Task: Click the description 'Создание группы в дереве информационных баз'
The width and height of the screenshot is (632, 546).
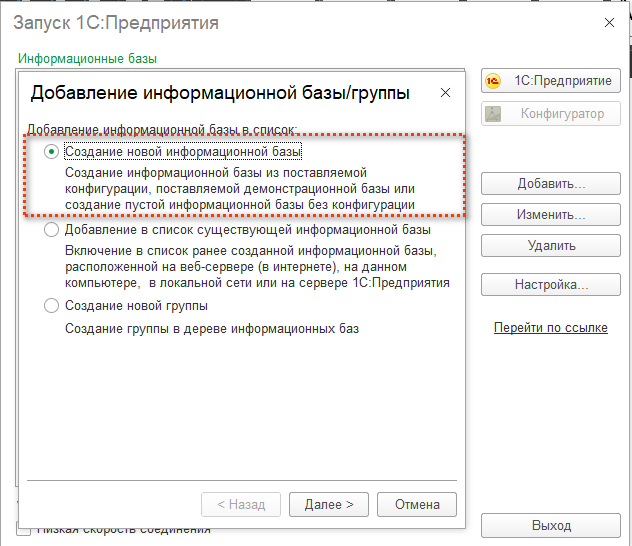Action: (x=212, y=329)
